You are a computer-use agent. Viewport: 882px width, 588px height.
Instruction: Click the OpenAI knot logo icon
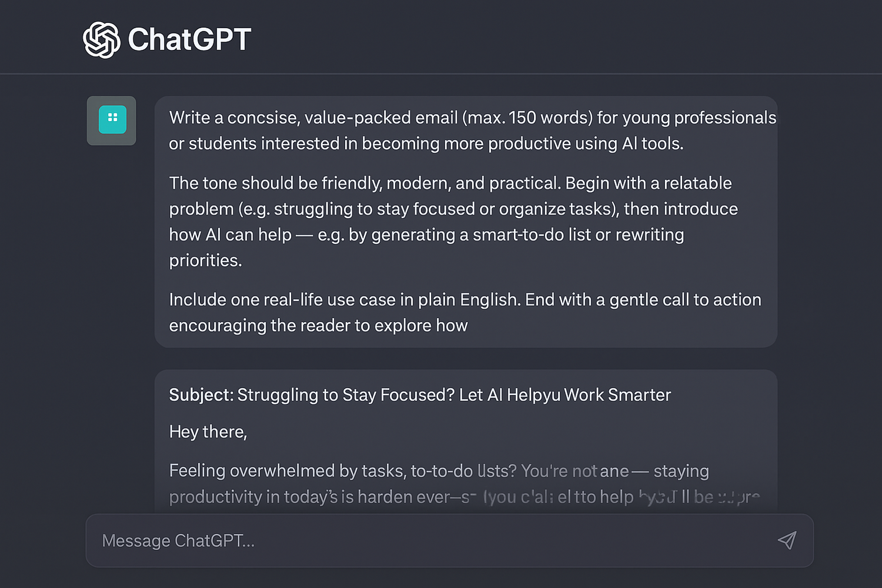tap(102, 40)
